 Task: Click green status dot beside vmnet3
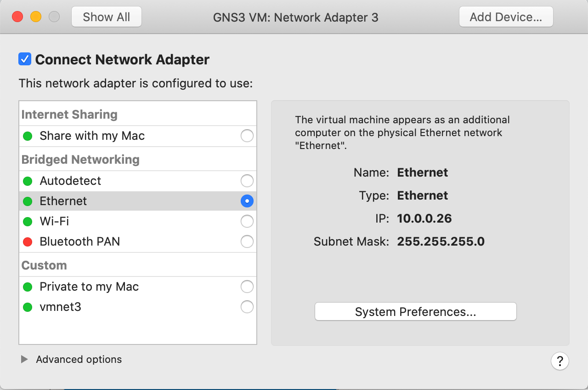[x=28, y=307]
